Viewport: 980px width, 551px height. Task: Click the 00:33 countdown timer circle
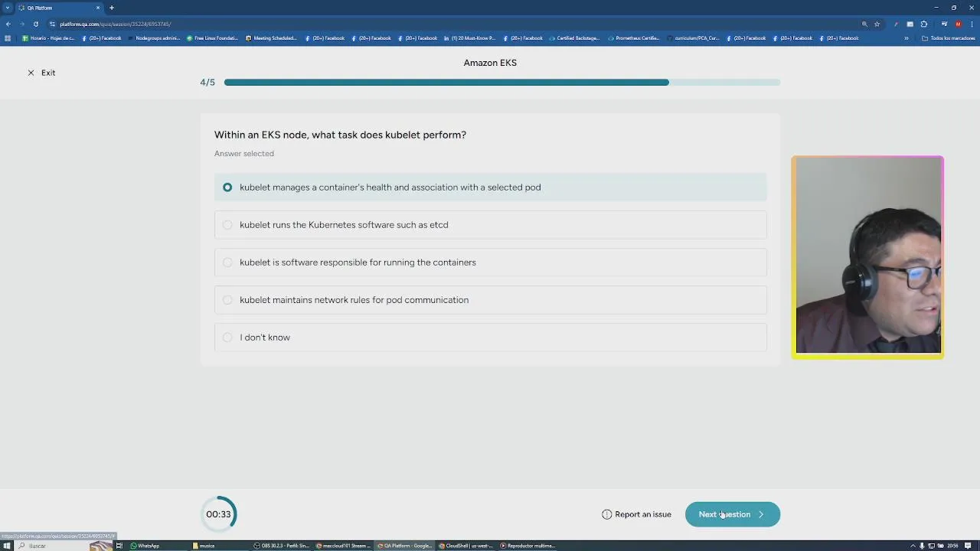click(218, 514)
